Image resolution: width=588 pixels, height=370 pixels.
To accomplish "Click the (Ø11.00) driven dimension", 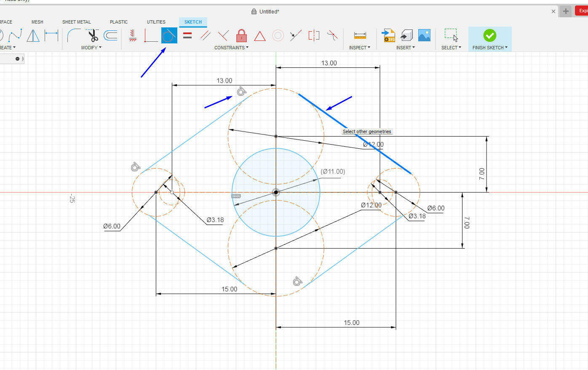I will tap(333, 172).
